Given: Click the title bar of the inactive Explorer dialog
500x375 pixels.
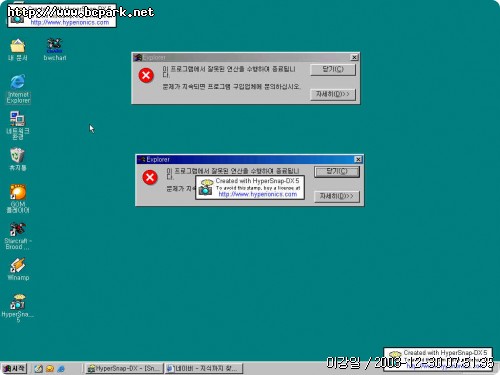Looking at the screenshot, I should (x=246, y=57).
